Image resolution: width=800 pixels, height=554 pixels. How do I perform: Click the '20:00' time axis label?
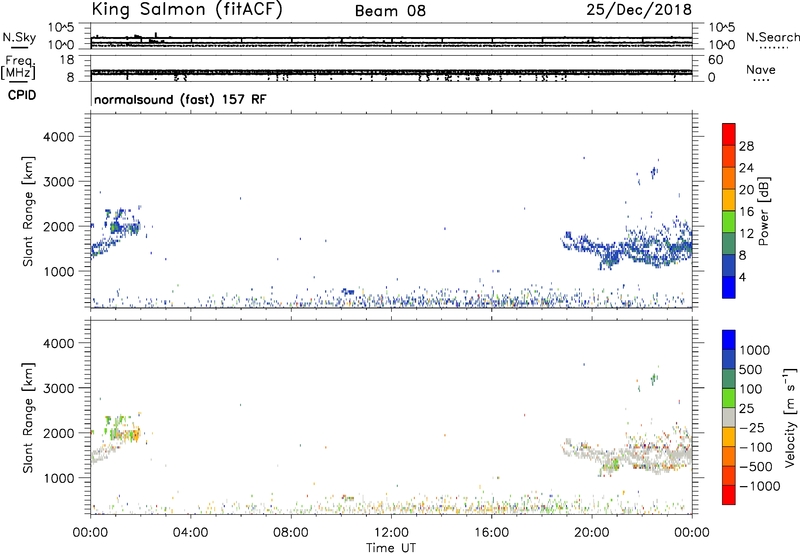click(x=592, y=533)
